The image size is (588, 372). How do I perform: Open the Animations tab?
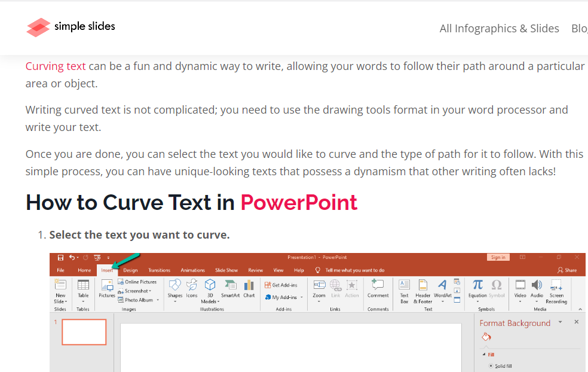(x=193, y=270)
